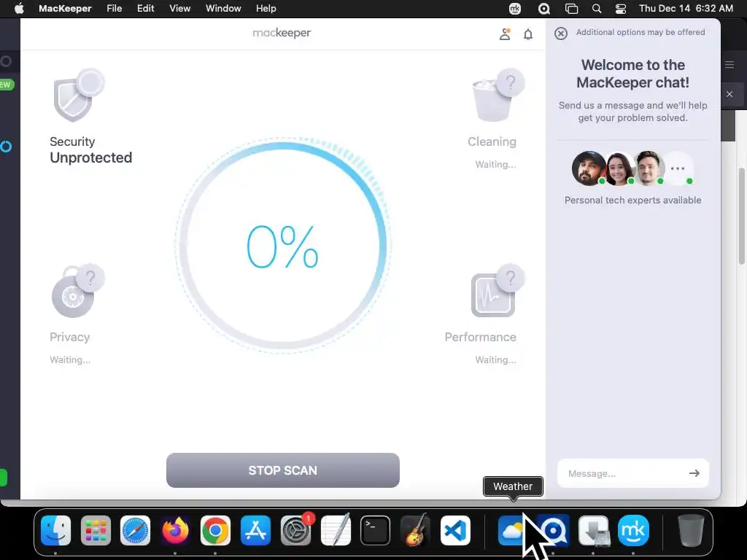Launch Safari from the Dock
The width and height of the screenshot is (747, 560).
coord(135,530)
